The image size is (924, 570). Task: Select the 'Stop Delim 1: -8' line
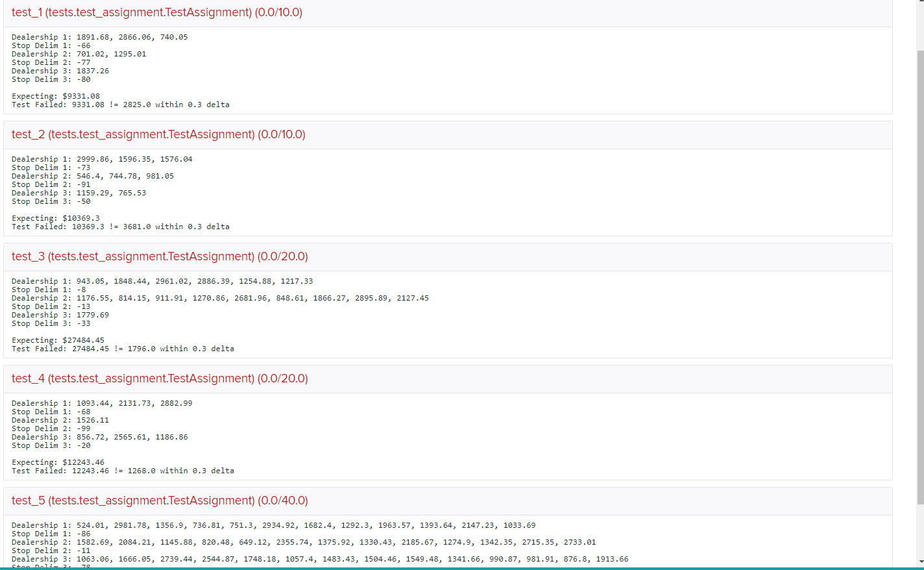[x=49, y=290]
